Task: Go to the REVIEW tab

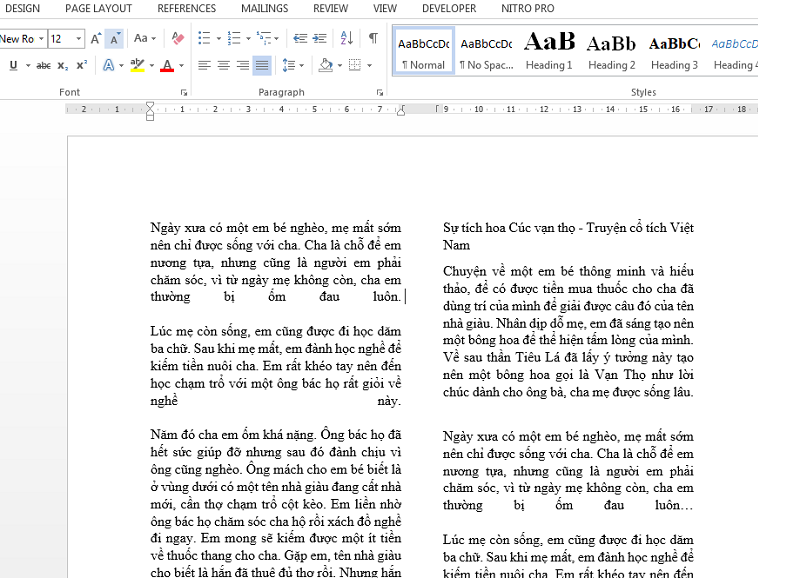Action: pos(331,9)
